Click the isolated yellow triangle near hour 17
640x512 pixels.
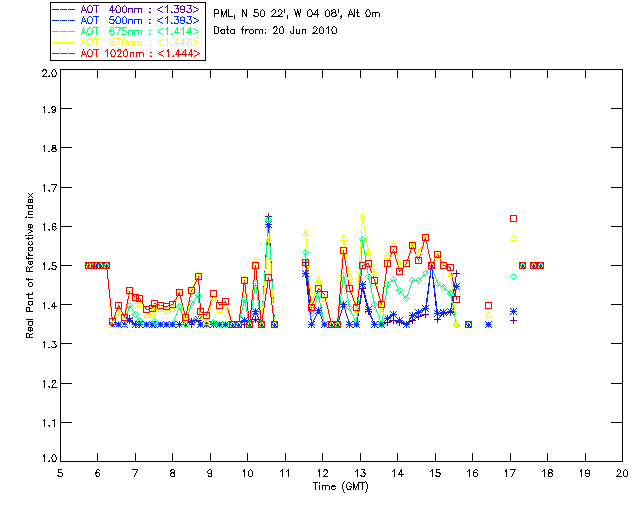513,238
